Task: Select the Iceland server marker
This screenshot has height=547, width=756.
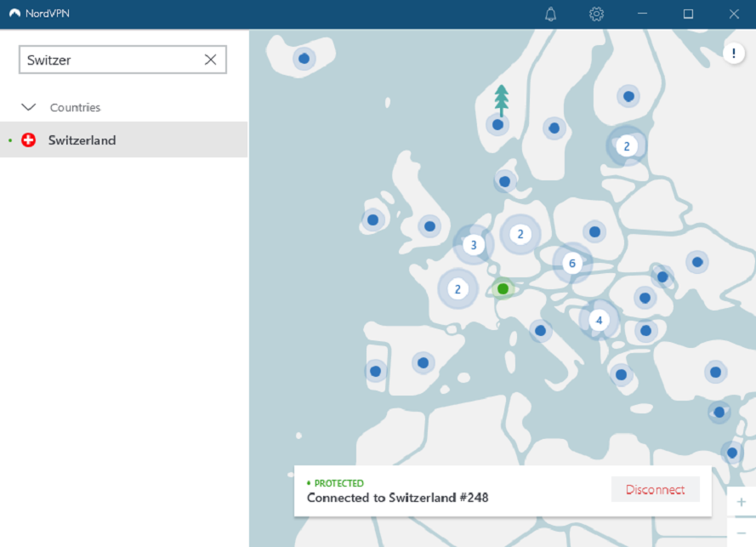Action: [304, 59]
